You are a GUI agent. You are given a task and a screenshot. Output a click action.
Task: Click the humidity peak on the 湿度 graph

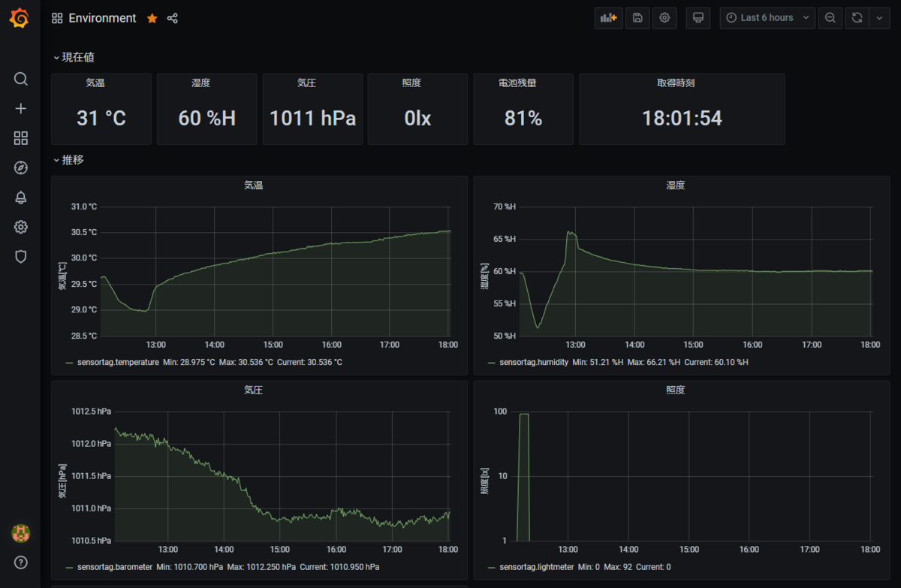[569, 232]
